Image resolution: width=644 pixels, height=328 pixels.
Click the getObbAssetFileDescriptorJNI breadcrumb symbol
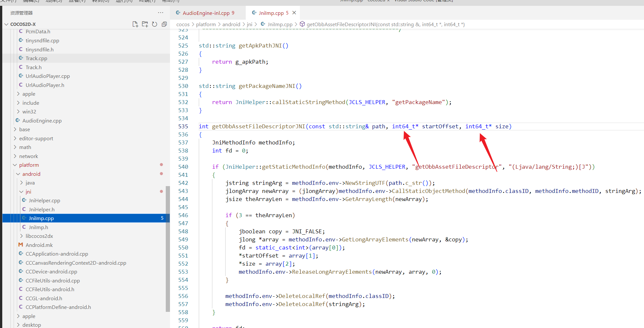coord(382,24)
